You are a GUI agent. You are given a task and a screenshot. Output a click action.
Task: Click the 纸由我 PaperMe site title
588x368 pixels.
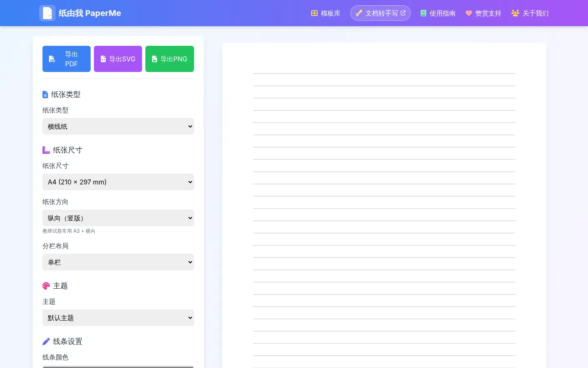(x=90, y=13)
